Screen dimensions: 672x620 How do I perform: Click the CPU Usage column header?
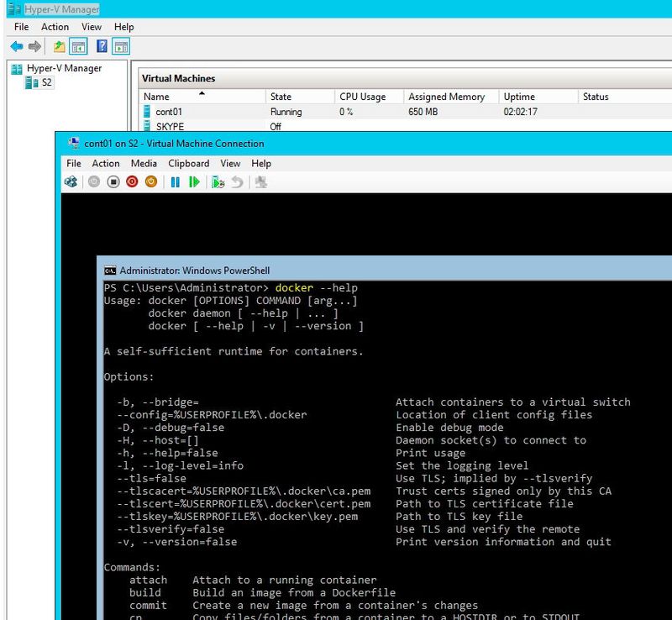(x=362, y=96)
